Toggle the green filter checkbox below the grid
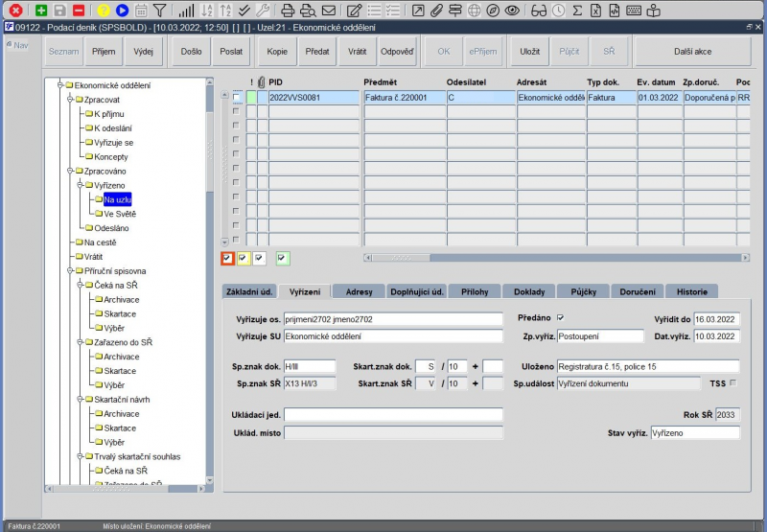 (x=282, y=258)
